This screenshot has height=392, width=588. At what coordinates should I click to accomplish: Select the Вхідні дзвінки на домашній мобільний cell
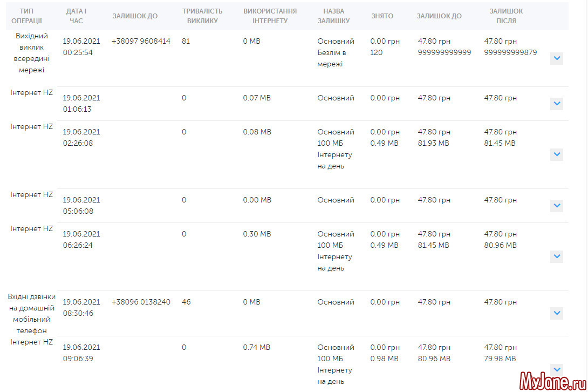31,313
